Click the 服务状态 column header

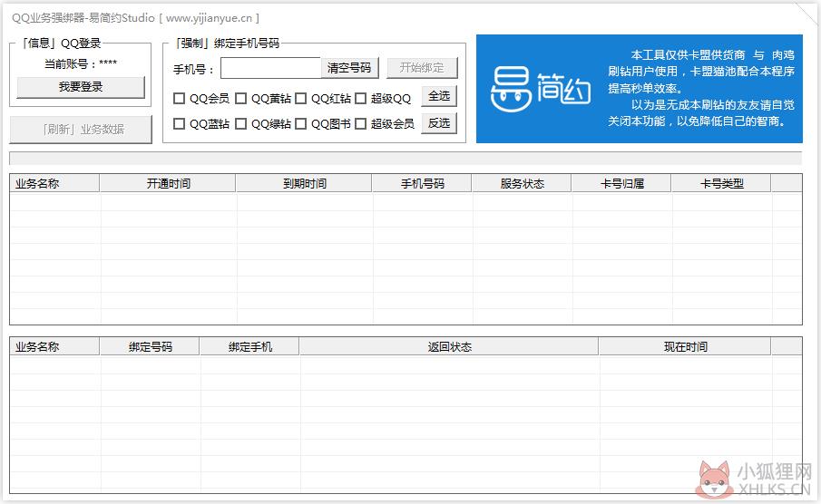coord(522,184)
